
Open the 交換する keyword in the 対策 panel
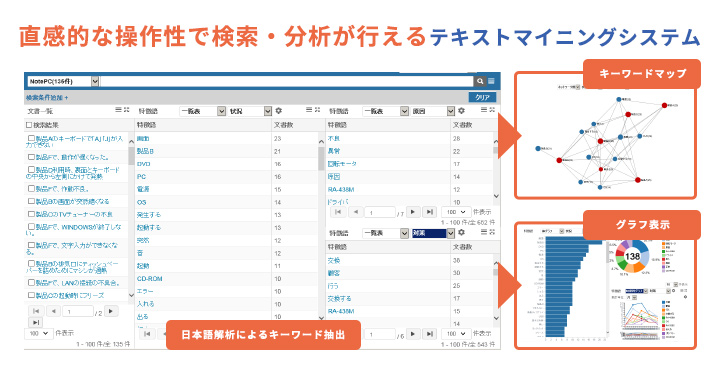pyautogui.click(x=339, y=298)
